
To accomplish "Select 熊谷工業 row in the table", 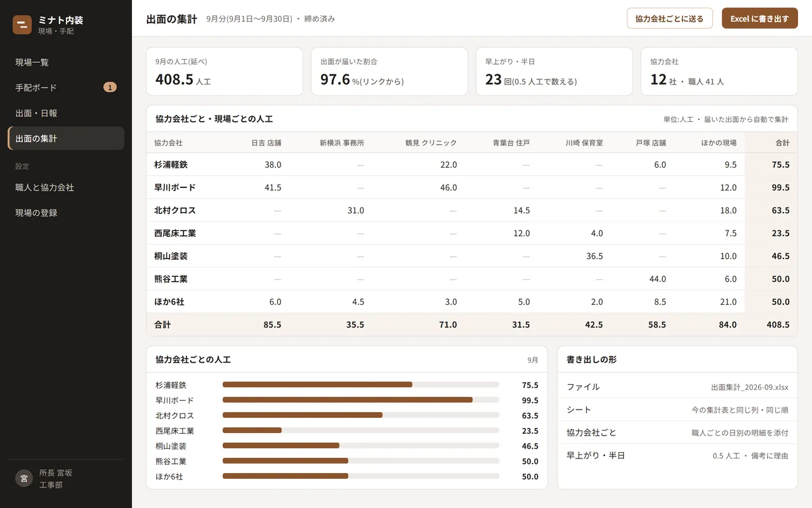I will pos(471,279).
